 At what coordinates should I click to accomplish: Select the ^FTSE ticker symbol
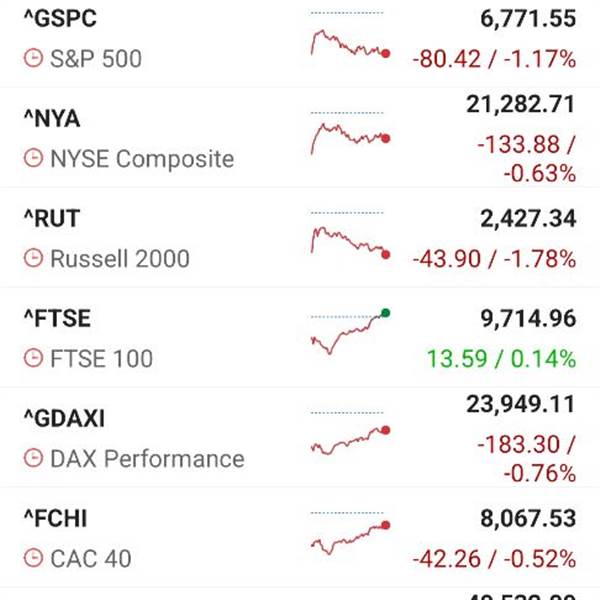56,319
